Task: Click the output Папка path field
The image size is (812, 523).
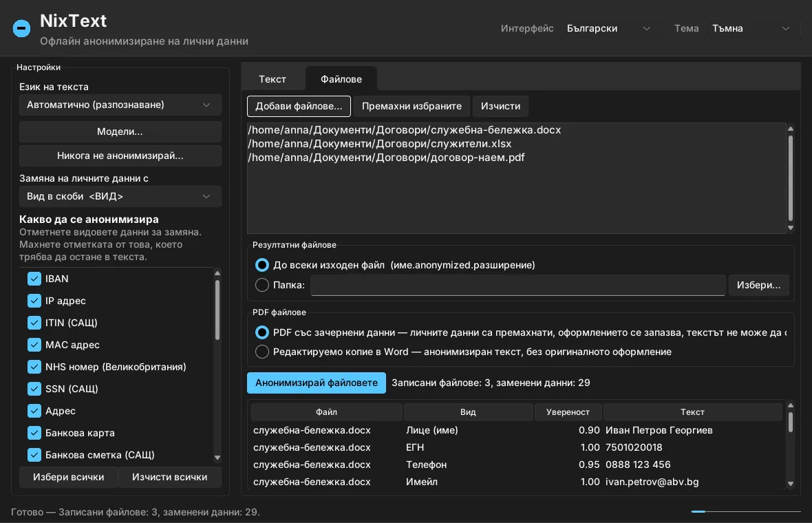Action: click(517, 285)
